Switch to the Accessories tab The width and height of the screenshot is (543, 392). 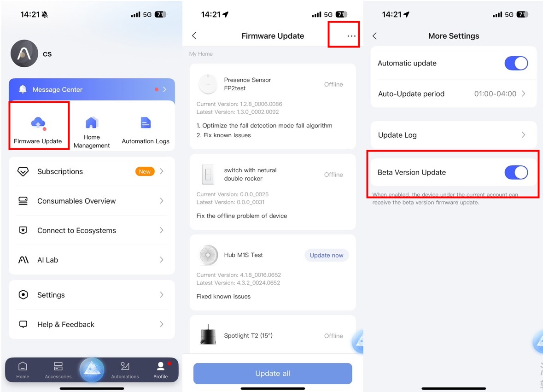pyautogui.click(x=58, y=370)
